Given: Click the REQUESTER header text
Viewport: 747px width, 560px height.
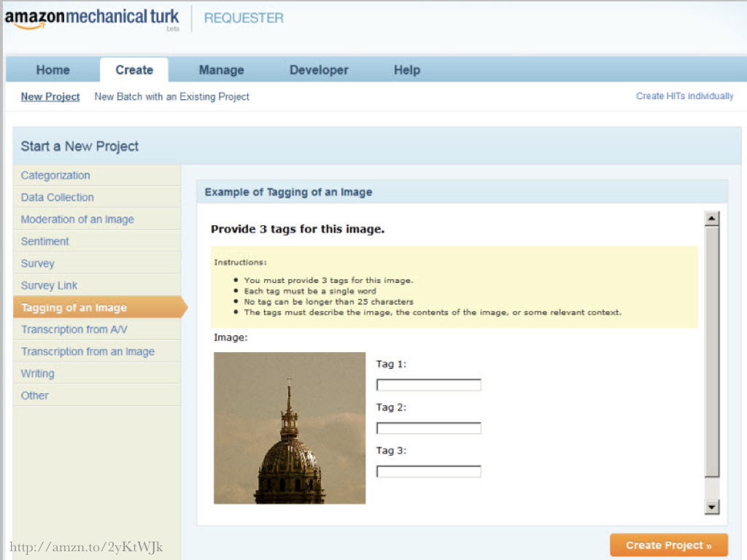Looking at the screenshot, I should point(244,18).
